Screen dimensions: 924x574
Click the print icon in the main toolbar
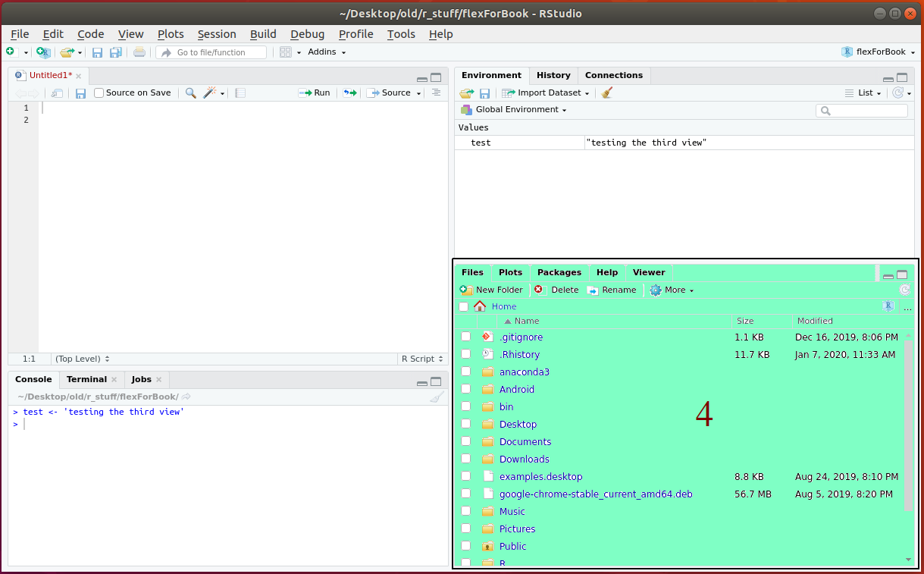tap(139, 52)
